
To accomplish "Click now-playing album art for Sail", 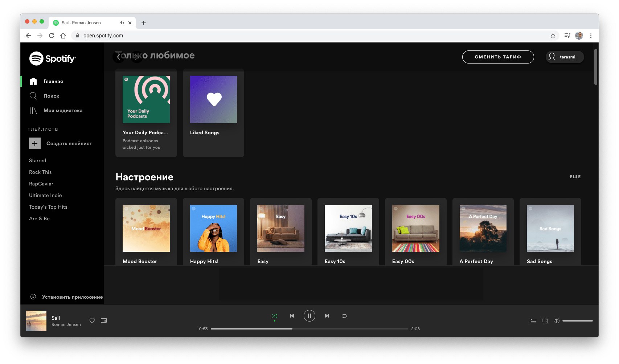I will coord(36,321).
